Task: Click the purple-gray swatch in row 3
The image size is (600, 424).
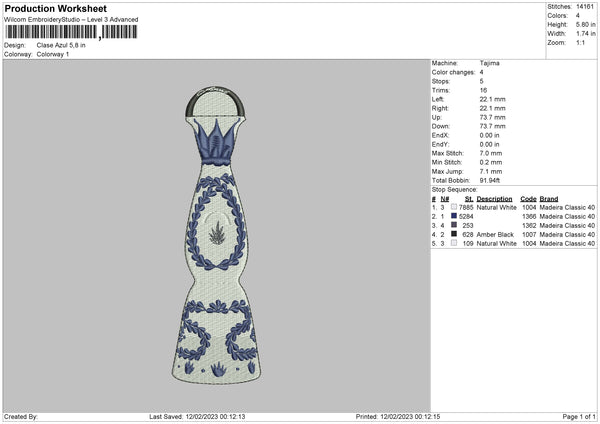Action: (x=454, y=225)
